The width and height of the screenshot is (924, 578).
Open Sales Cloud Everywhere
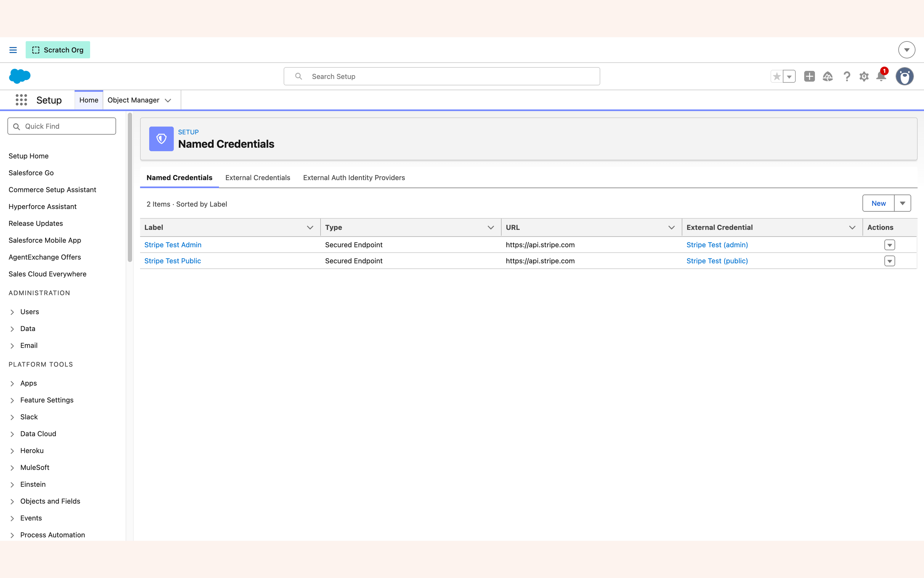[x=48, y=274]
